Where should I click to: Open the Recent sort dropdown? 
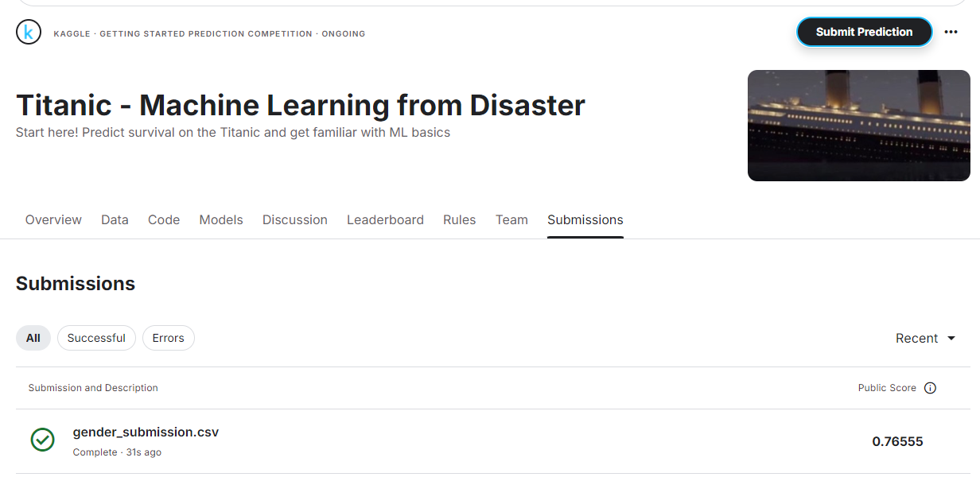tap(926, 338)
